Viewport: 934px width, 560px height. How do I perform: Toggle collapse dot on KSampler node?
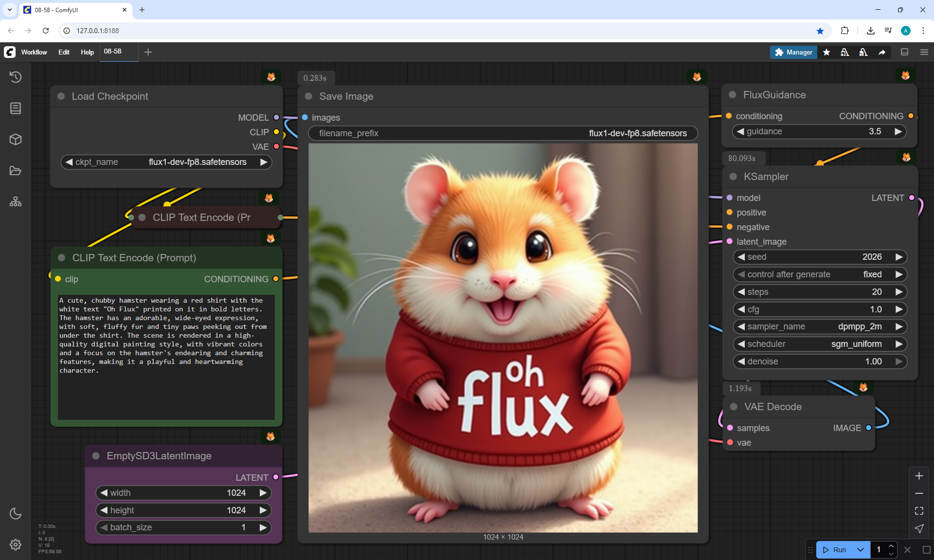tap(733, 177)
